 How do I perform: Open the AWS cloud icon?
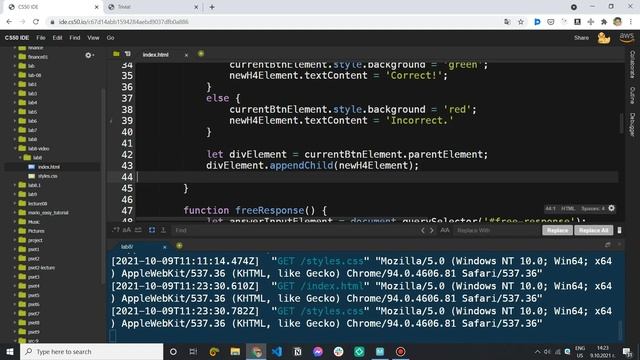626,38
